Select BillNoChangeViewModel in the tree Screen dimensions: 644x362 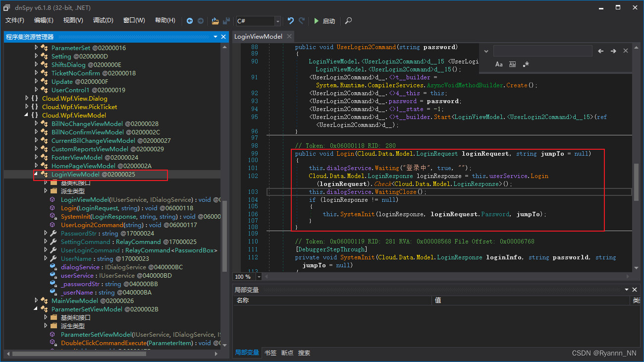pyautogui.click(x=105, y=123)
